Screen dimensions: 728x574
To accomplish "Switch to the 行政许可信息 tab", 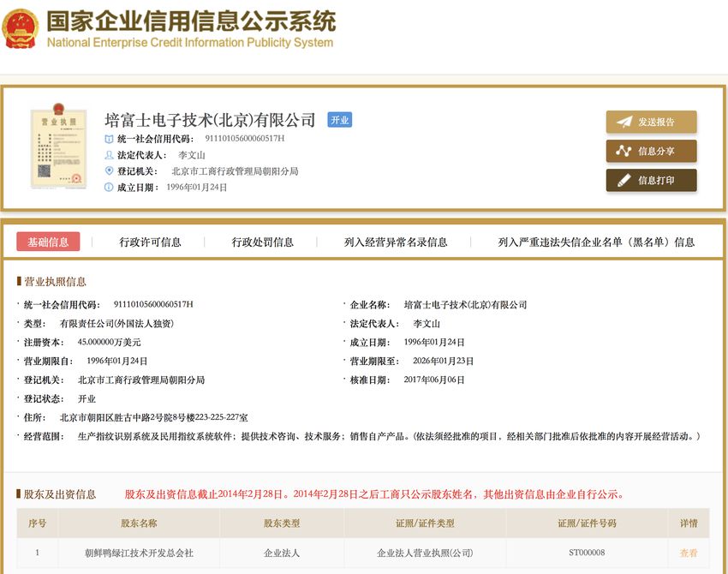I will click(x=150, y=242).
